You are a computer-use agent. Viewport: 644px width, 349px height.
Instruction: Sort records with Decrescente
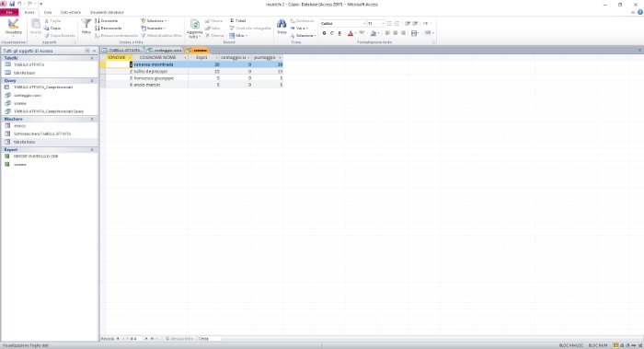pos(109,28)
